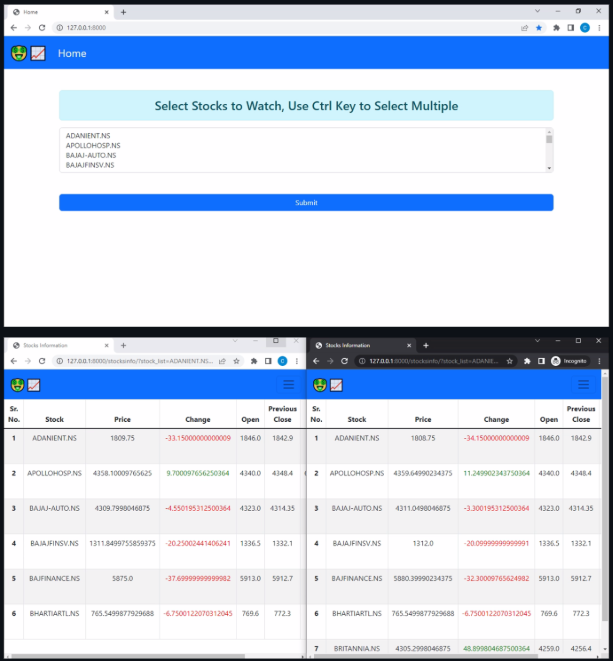Open new tab in bottom-left window

click(123, 345)
